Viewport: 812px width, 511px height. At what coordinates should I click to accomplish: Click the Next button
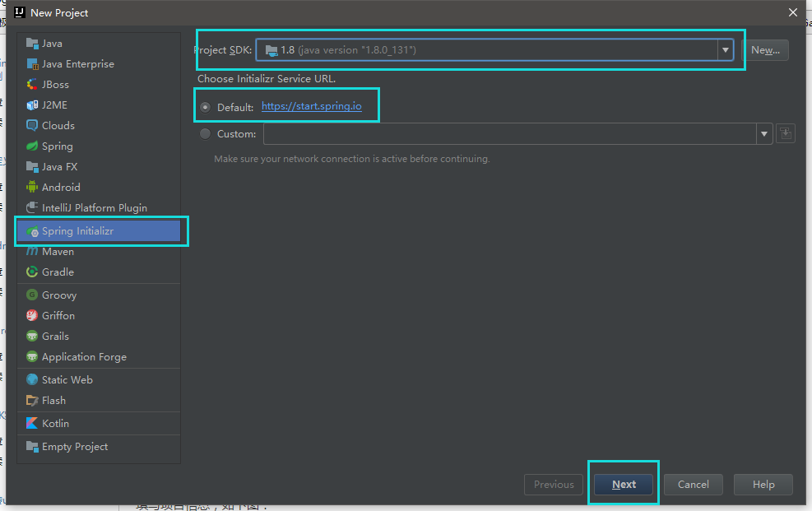point(624,485)
